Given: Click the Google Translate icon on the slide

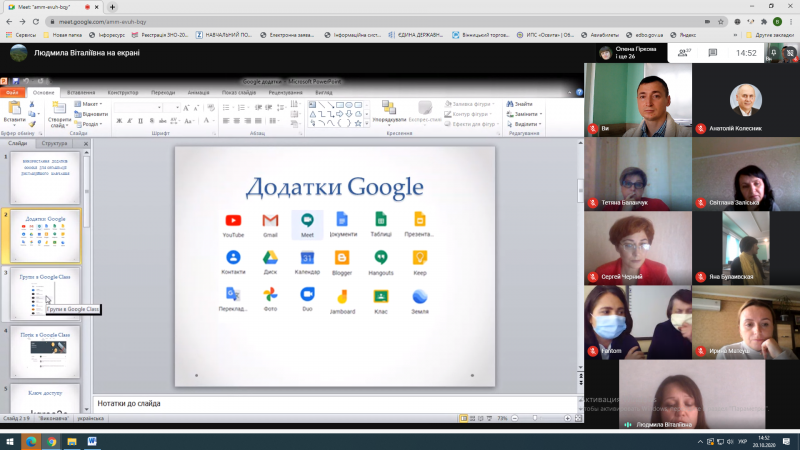Looking at the screenshot, I should [233, 294].
